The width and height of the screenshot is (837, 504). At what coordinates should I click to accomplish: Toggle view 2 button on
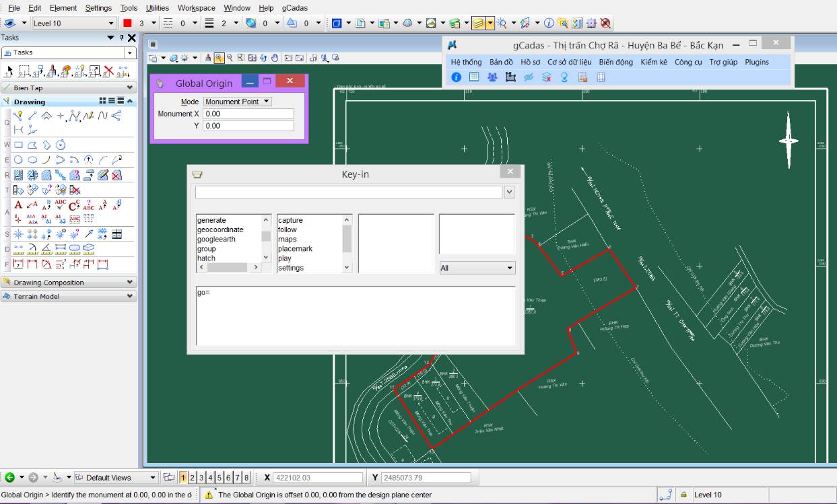coord(193,478)
